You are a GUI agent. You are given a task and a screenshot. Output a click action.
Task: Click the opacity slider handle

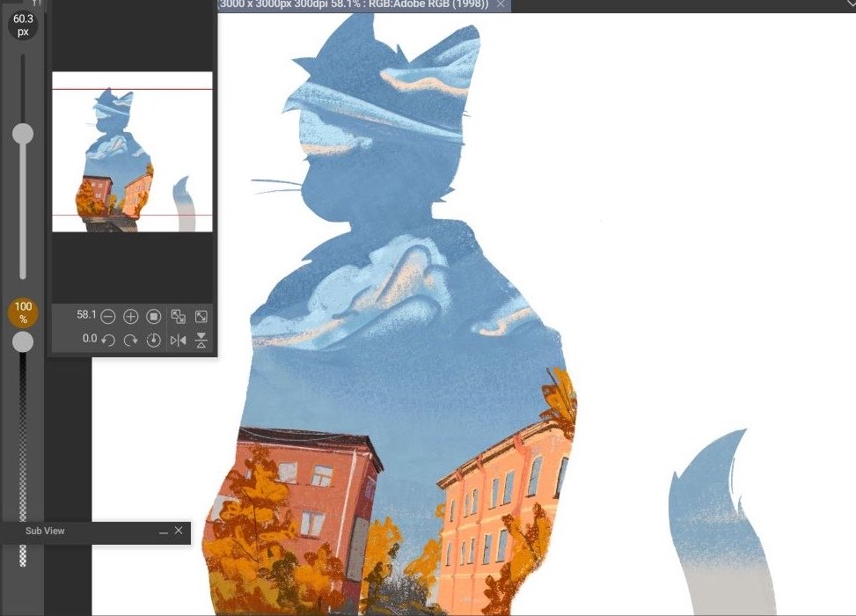[23, 342]
